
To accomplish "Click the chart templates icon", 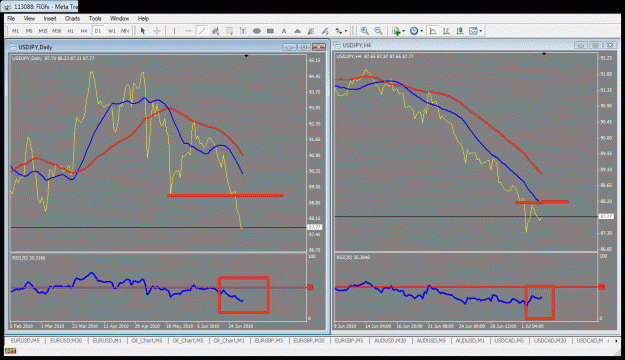I will point(473,31).
